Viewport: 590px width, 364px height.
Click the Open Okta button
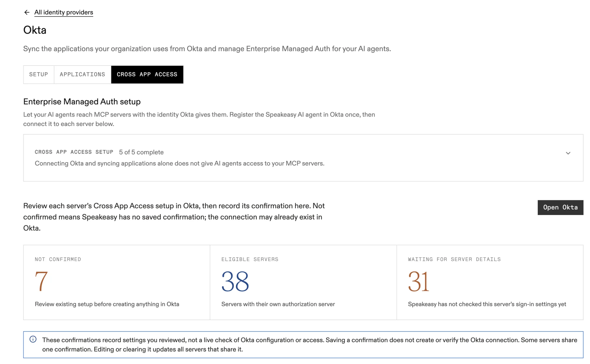click(x=560, y=208)
